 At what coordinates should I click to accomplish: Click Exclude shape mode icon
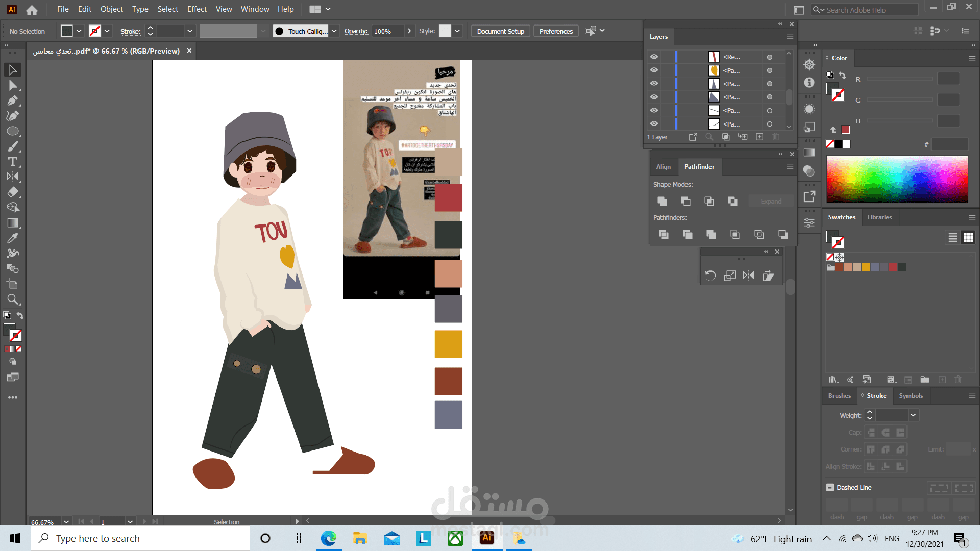pos(732,202)
